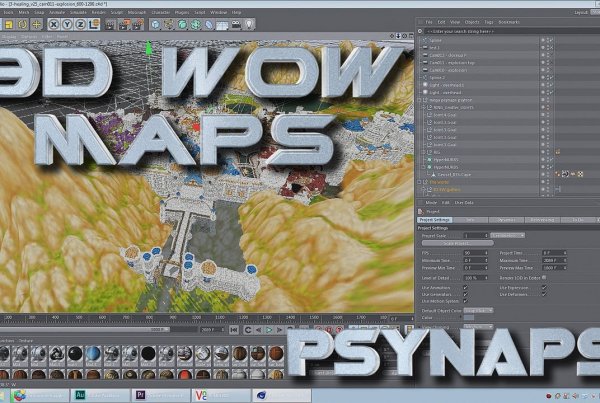Open the Character menu

pyautogui.click(x=160, y=12)
